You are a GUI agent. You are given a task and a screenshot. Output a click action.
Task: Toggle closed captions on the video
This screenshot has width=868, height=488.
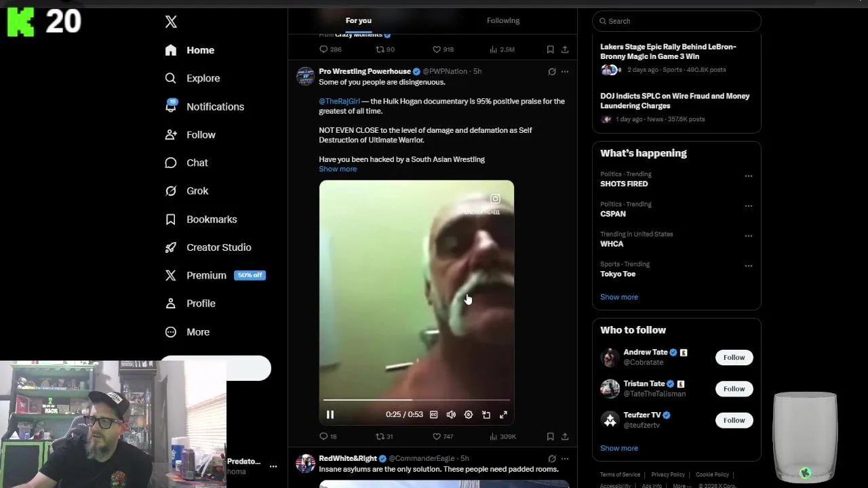coord(434,415)
